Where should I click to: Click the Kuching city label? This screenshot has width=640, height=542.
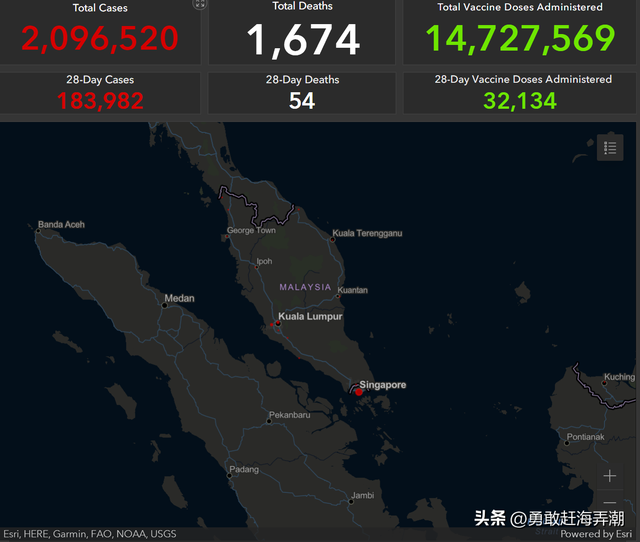coord(619,377)
